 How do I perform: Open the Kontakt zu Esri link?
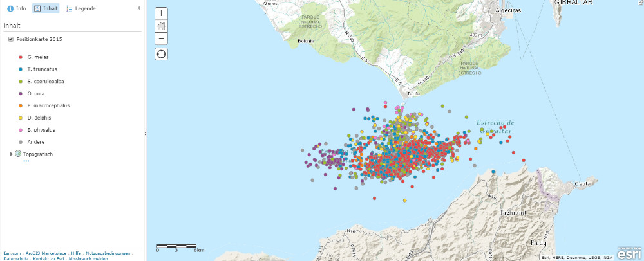point(48,258)
